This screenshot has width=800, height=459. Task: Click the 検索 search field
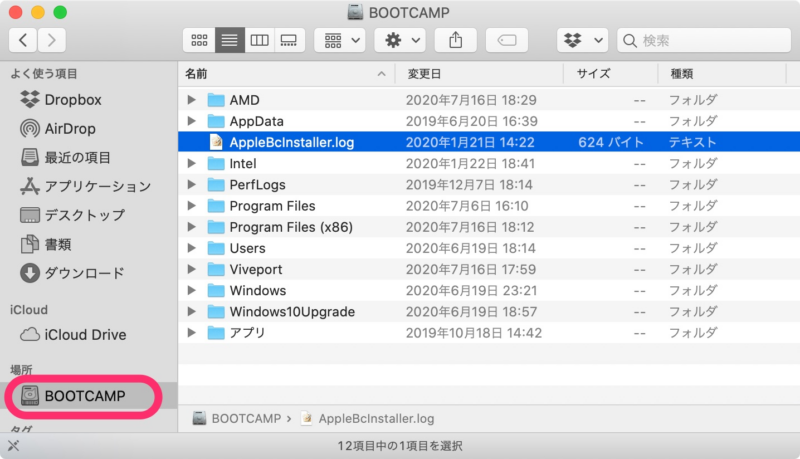pos(704,40)
